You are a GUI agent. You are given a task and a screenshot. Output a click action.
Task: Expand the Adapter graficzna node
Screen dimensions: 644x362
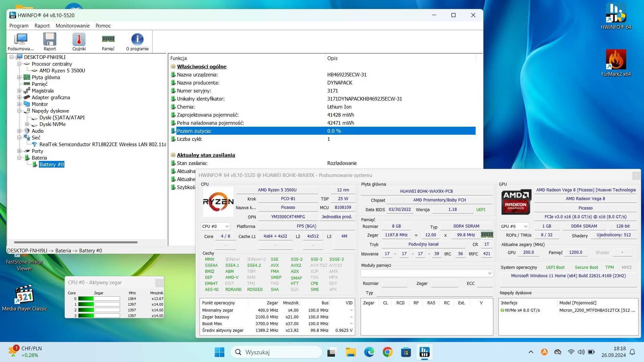(19, 98)
